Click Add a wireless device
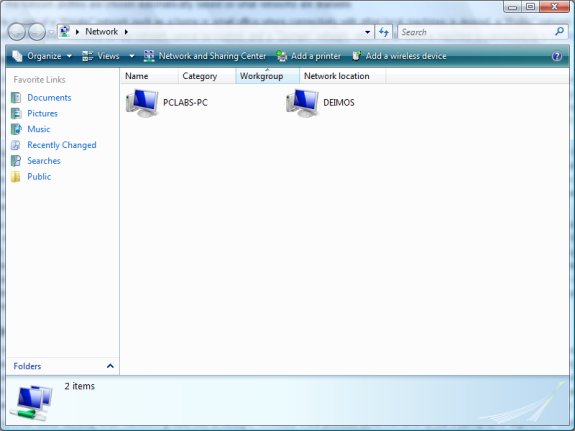575x431 pixels. pyautogui.click(x=399, y=56)
